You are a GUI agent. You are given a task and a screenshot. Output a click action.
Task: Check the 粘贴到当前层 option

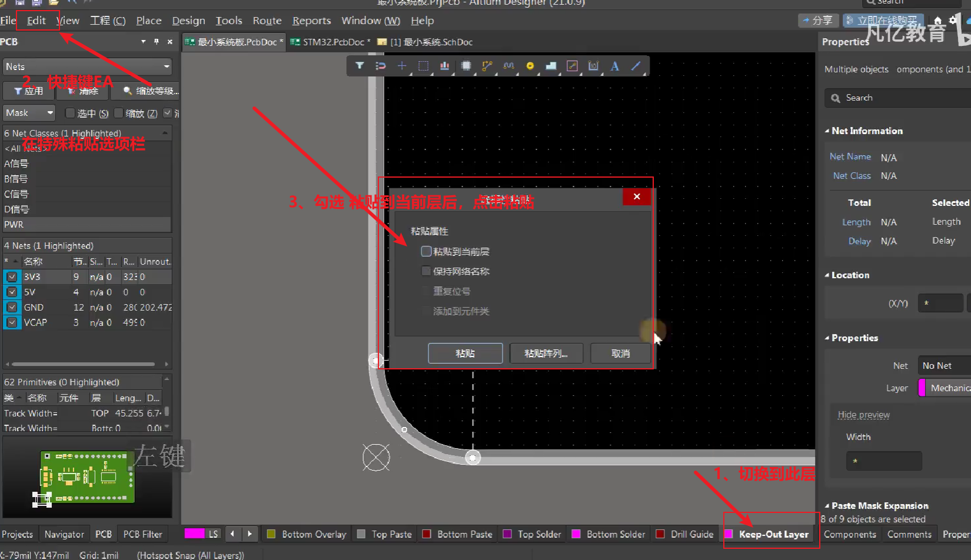click(x=426, y=251)
